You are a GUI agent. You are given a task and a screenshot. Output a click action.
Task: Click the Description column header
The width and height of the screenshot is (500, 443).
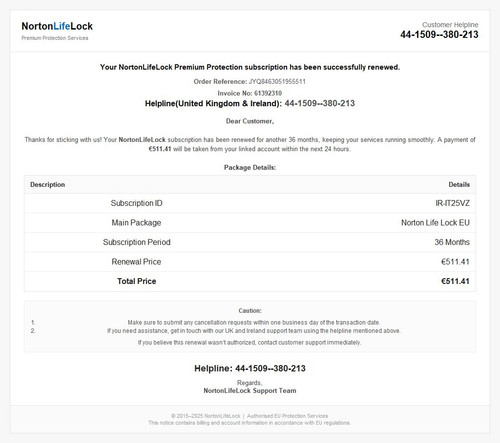(x=48, y=185)
